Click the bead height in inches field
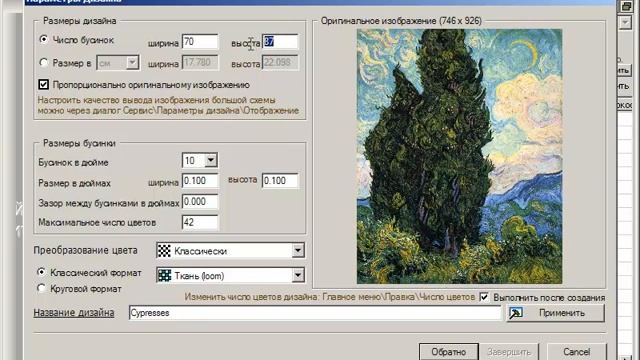640x360 pixels. (x=280, y=181)
